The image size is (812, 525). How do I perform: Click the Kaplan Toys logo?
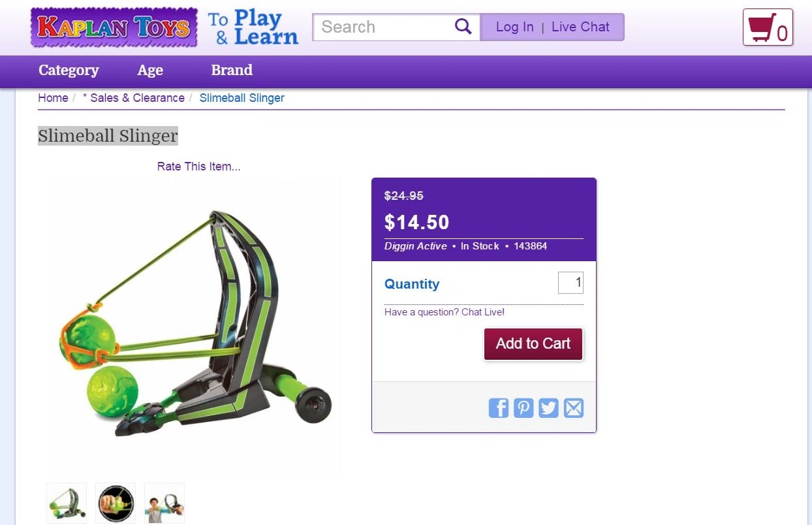pyautogui.click(x=114, y=27)
